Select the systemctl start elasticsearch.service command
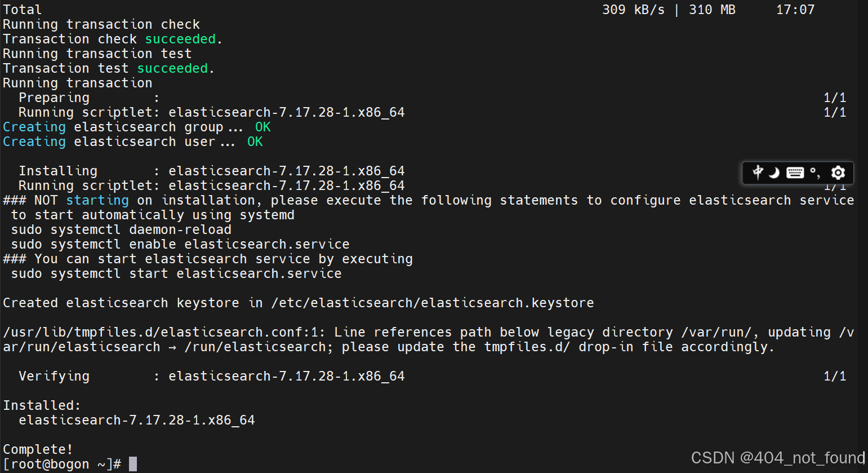Screen dimensions: 868x473 176,273
